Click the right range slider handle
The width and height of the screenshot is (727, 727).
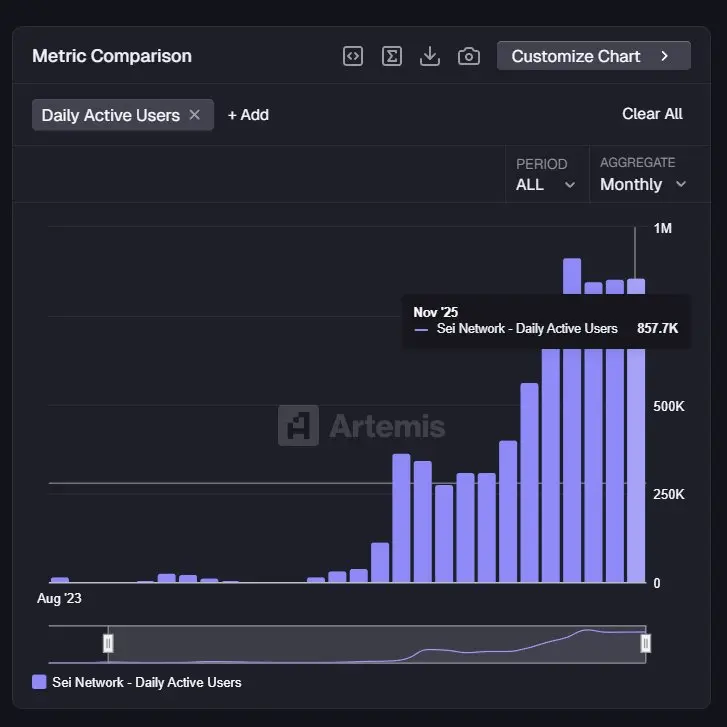coord(646,643)
